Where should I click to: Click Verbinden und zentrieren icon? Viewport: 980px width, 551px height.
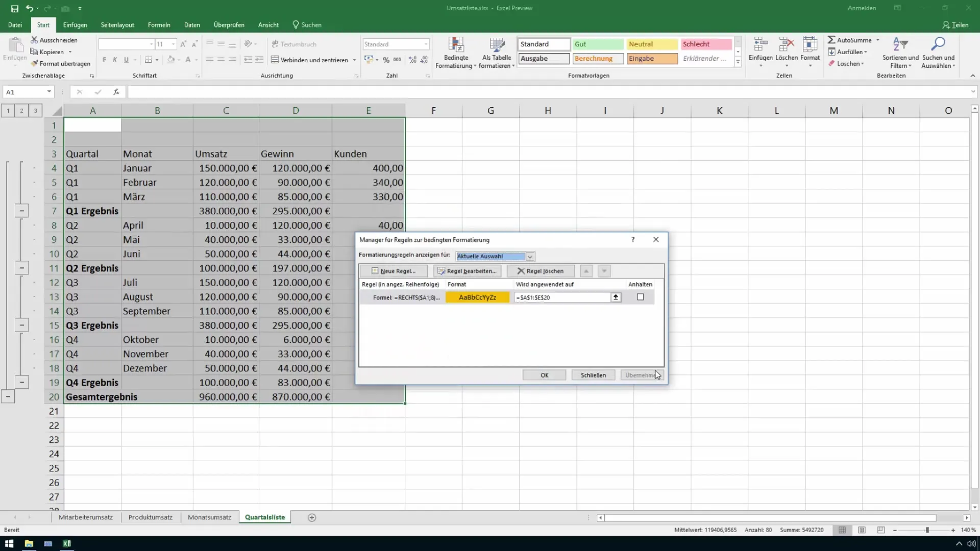click(x=275, y=60)
